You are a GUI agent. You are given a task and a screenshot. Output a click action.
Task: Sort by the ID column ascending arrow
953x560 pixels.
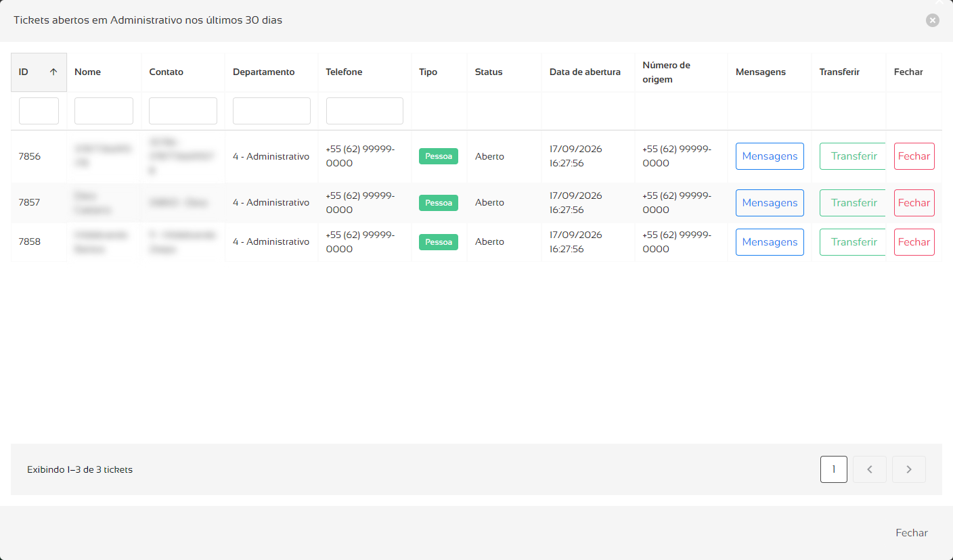pyautogui.click(x=53, y=72)
